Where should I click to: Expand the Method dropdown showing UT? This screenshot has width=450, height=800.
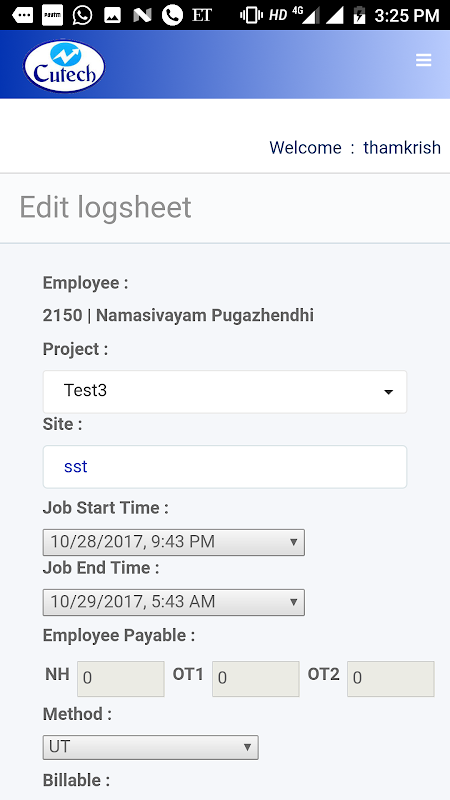click(x=151, y=747)
